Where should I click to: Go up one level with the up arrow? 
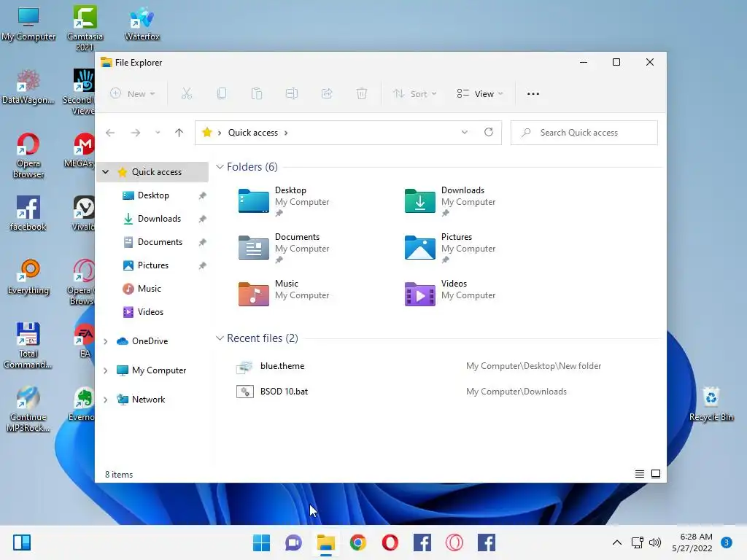point(179,133)
